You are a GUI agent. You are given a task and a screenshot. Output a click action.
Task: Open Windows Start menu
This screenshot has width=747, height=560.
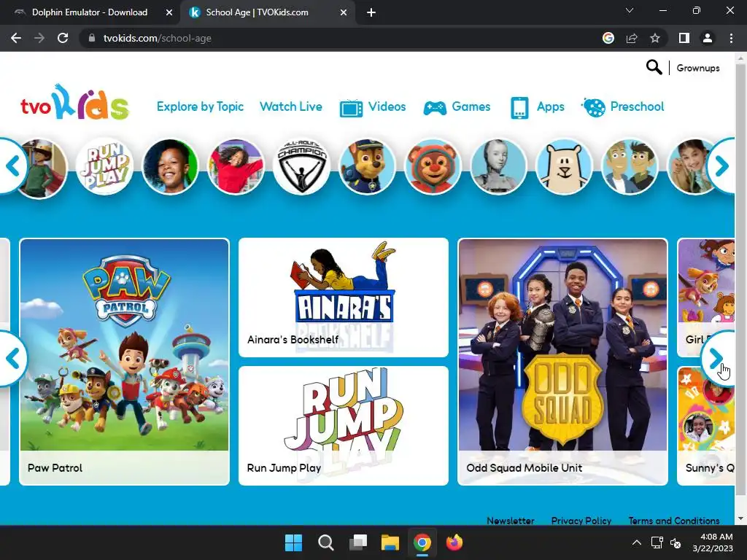click(x=293, y=542)
